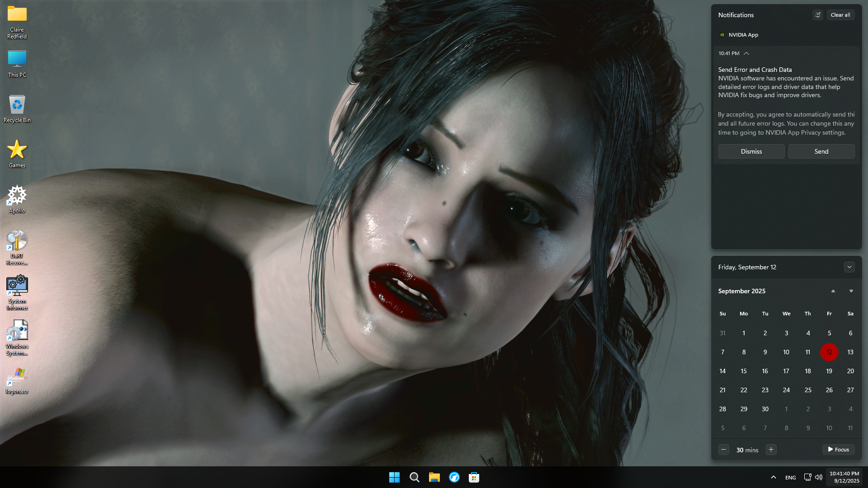Click the NVIDIA App notification header icon

[x=722, y=35]
